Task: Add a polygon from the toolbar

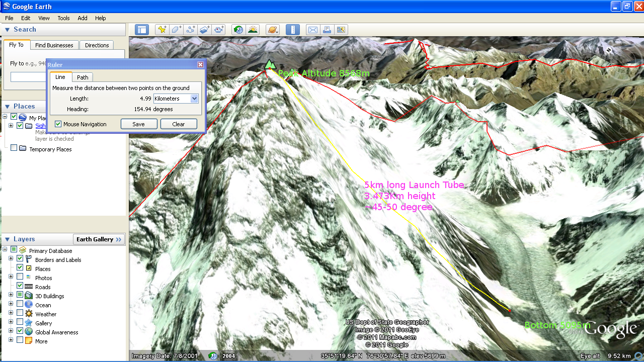Action: tap(176, 30)
